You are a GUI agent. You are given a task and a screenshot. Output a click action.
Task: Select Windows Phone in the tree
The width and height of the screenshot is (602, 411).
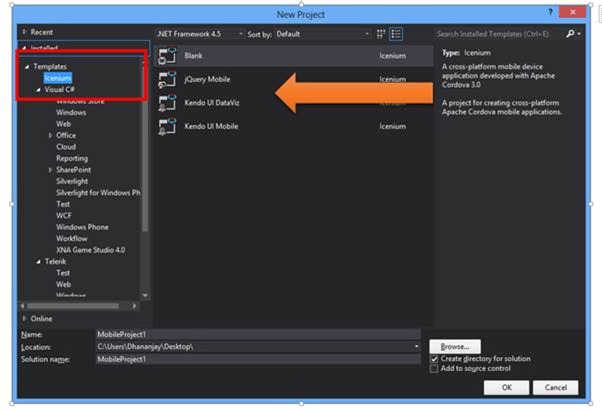pos(82,226)
